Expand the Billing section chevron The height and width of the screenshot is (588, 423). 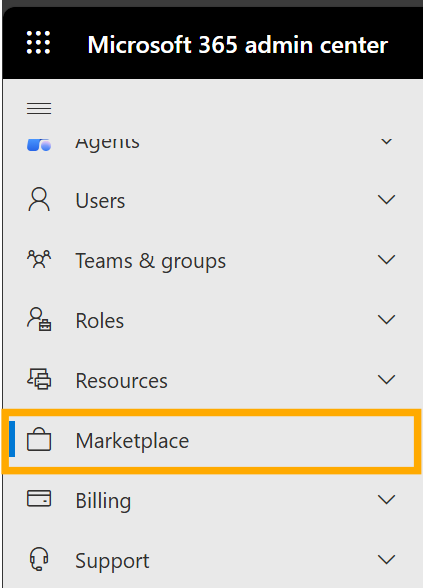[x=387, y=500]
